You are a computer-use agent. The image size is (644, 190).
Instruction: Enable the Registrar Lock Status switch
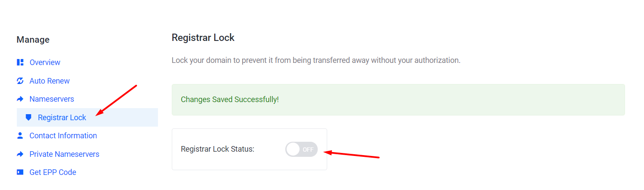(x=301, y=150)
